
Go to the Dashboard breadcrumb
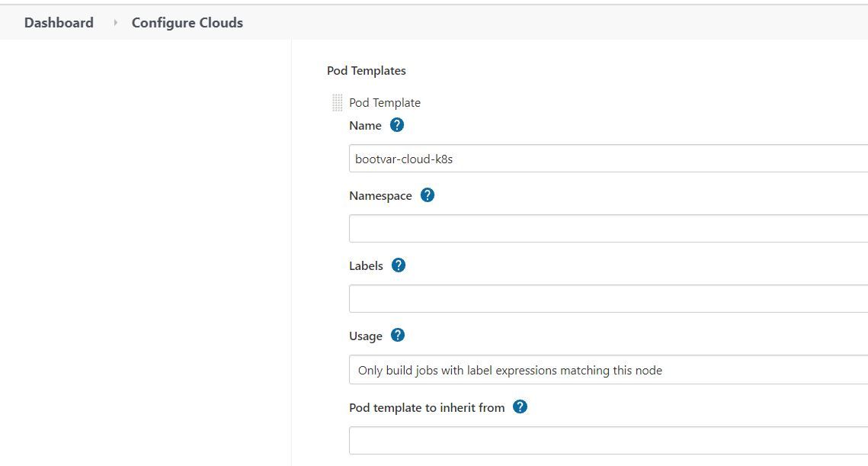(59, 23)
